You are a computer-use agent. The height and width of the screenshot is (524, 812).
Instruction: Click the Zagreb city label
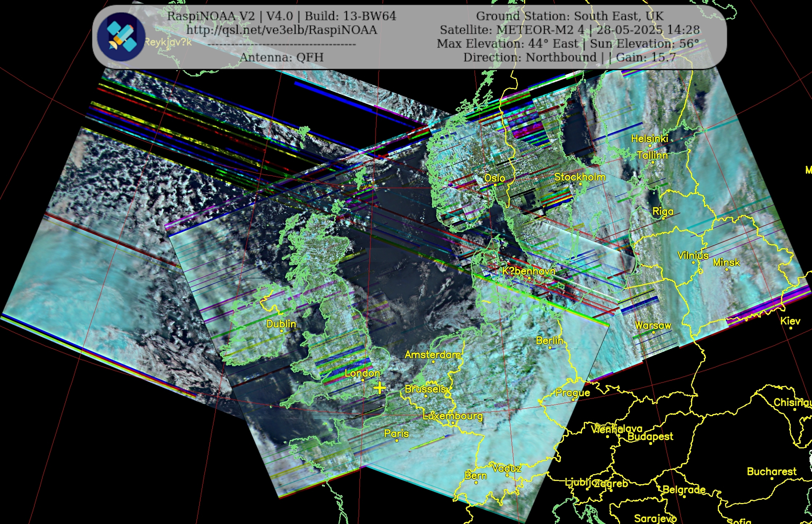click(611, 483)
